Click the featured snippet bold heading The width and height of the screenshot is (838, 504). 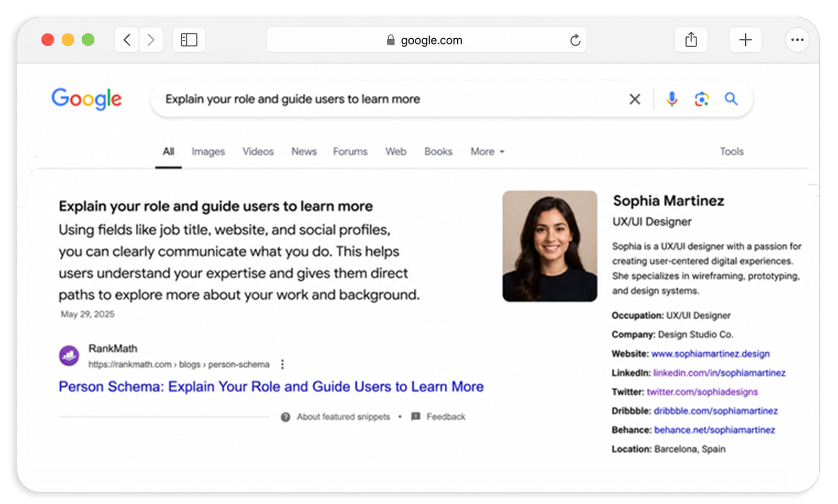(216, 207)
